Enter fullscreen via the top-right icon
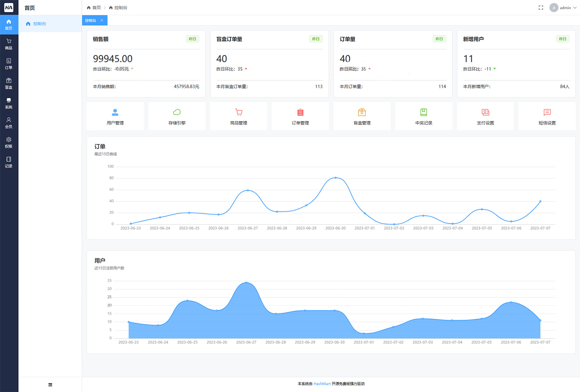 pos(541,7)
